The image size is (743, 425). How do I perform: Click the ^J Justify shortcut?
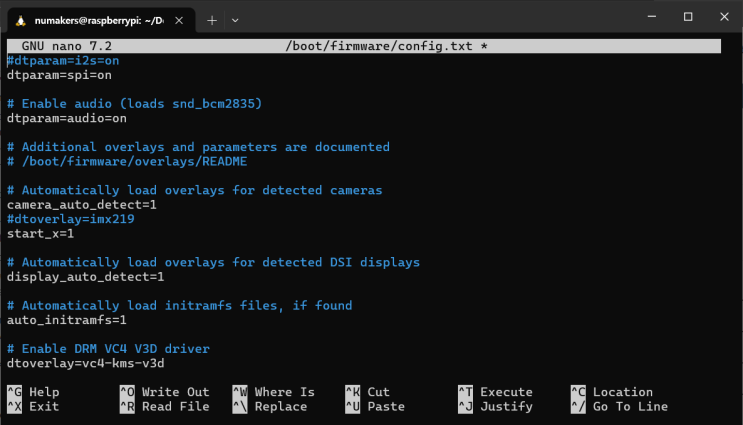pos(495,407)
